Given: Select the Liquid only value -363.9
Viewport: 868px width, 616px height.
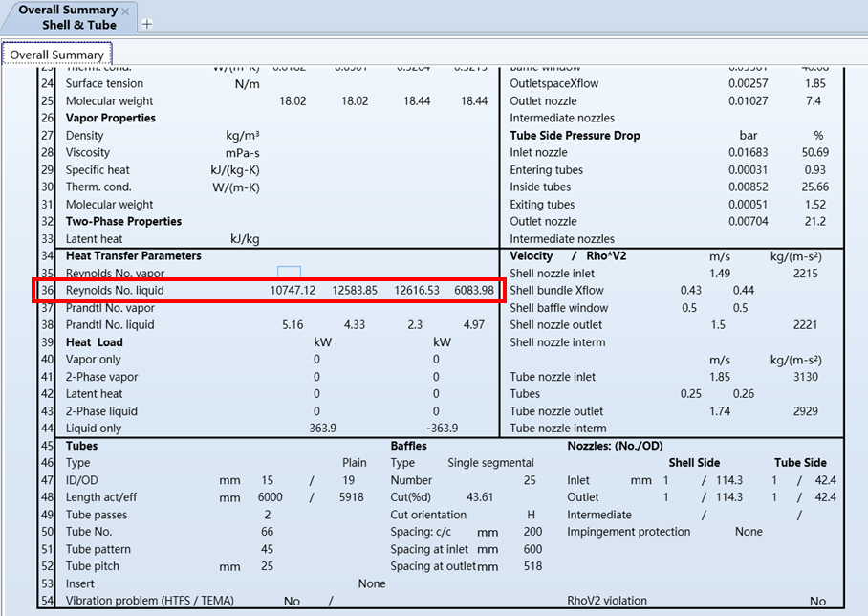Looking at the screenshot, I should (x=443, y=429).
